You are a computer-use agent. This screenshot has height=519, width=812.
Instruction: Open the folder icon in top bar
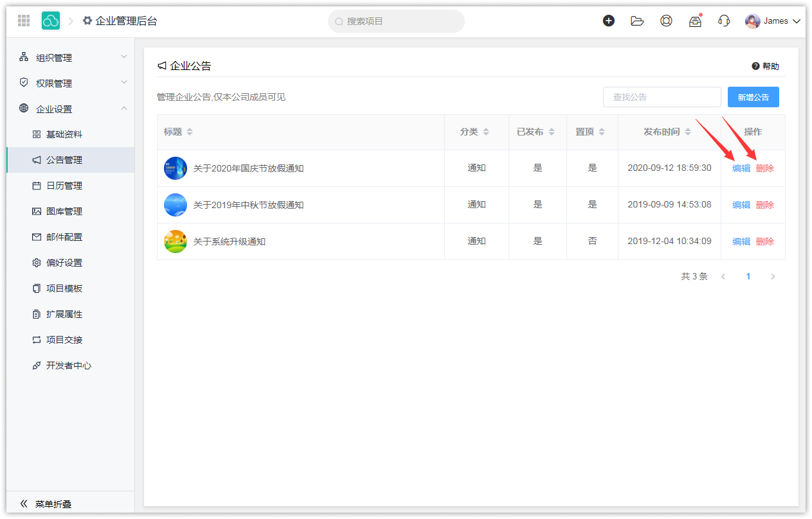pyautogui.click(x=637, y=21)
